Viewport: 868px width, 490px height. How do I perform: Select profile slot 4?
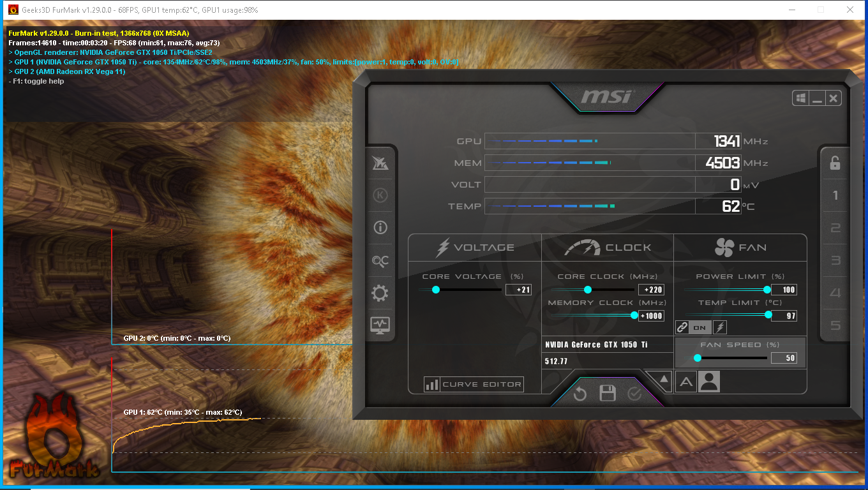(x=835, y=293)
